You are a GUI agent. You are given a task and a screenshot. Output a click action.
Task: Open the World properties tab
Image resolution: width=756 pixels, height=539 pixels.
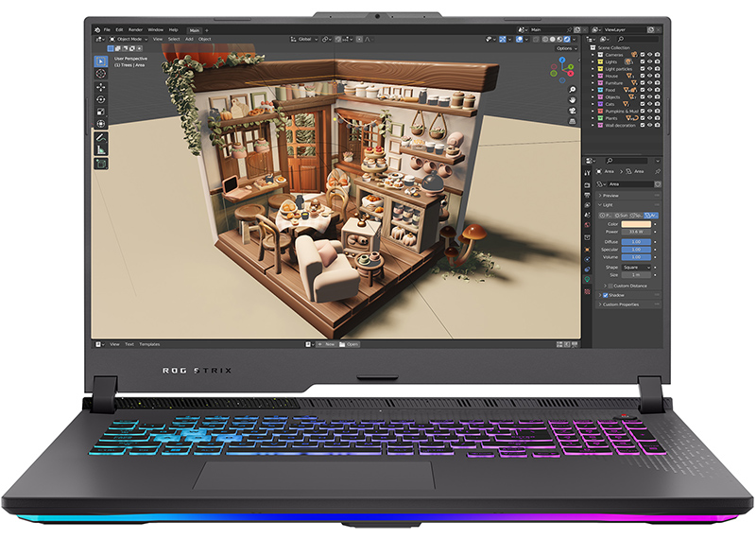tap(587, 225)
